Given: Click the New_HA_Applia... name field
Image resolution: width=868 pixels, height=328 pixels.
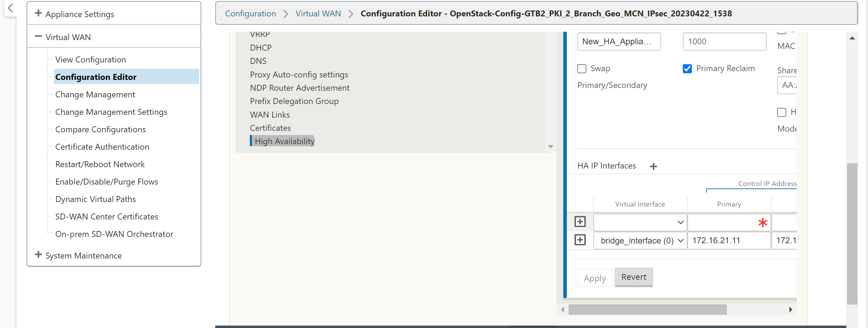Looking at the screenshot, I should pyautogui.click(x=619, y=42).
